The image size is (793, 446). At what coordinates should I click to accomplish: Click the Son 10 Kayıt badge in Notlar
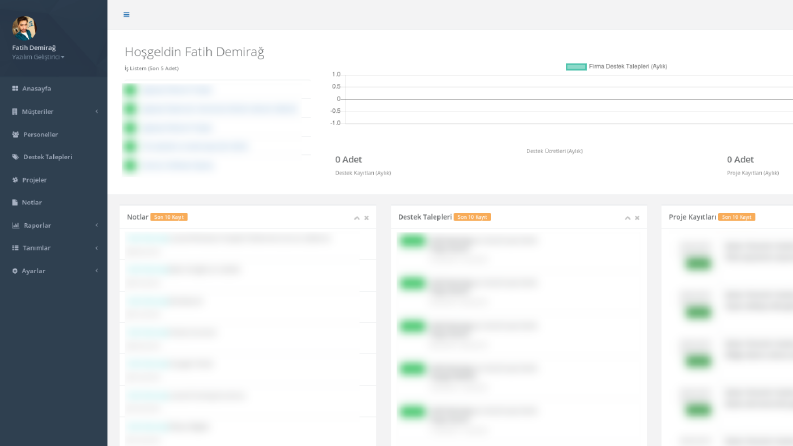click(x=169, y=217)
